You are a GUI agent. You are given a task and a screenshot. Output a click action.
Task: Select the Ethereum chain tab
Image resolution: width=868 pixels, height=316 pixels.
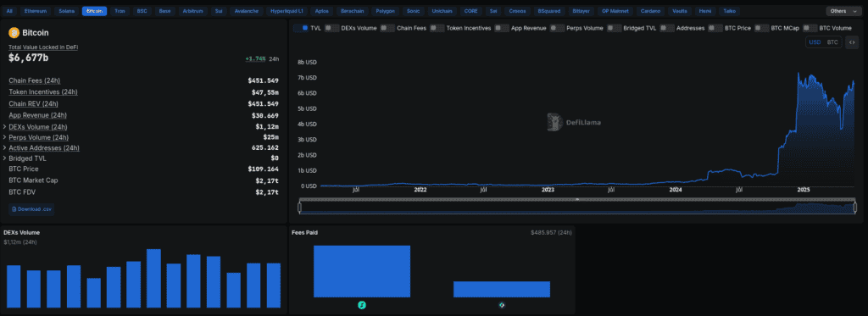pyautogui.click(x=36, y=11)
